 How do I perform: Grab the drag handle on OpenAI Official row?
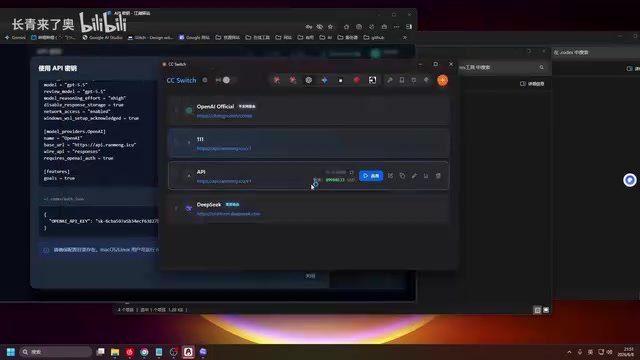click(176, 110)
